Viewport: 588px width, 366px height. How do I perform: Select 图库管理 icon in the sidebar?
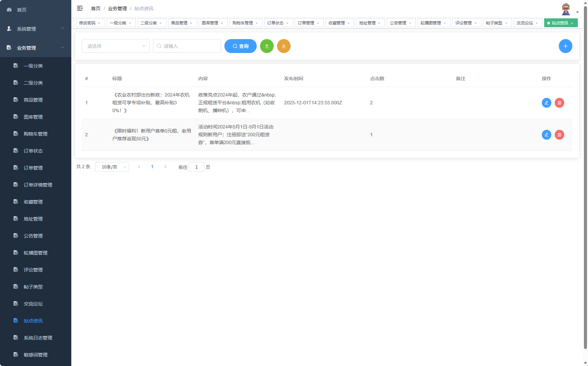pyautogui.click(x=16, y=117)
